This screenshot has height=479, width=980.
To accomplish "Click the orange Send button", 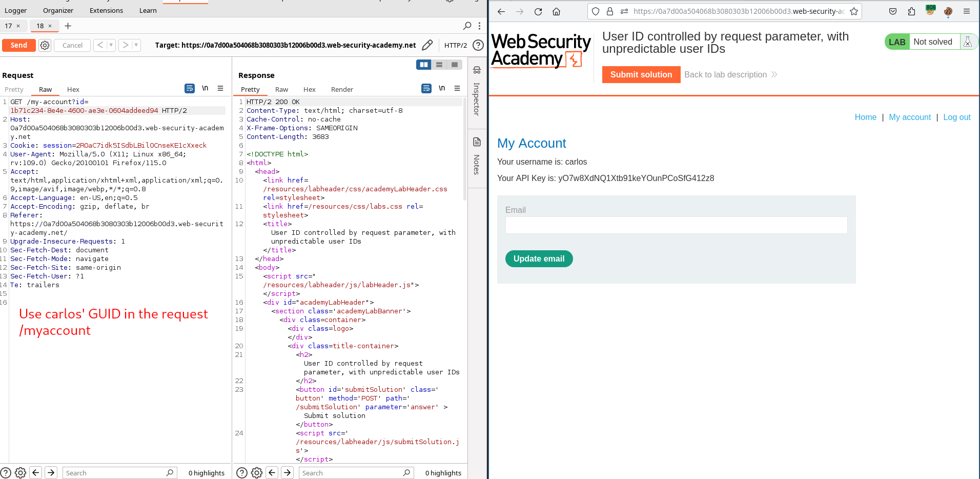I will [19, 45].
